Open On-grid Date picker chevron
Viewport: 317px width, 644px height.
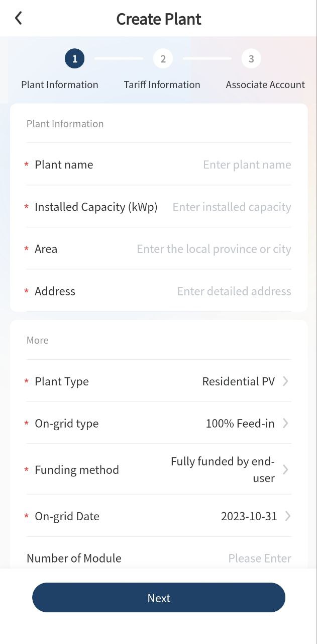pos(287,516)
